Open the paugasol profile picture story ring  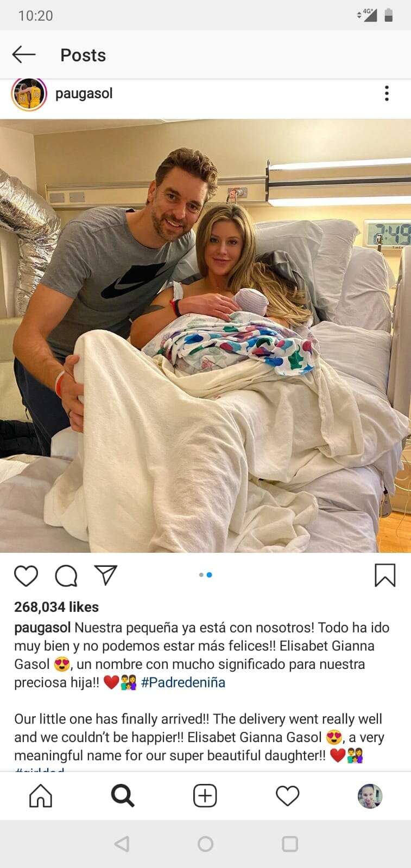pos(29,94)
